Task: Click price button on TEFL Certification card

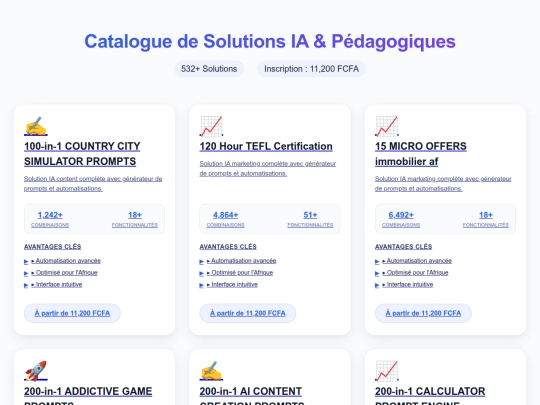Action: click(x=248, y=313)
